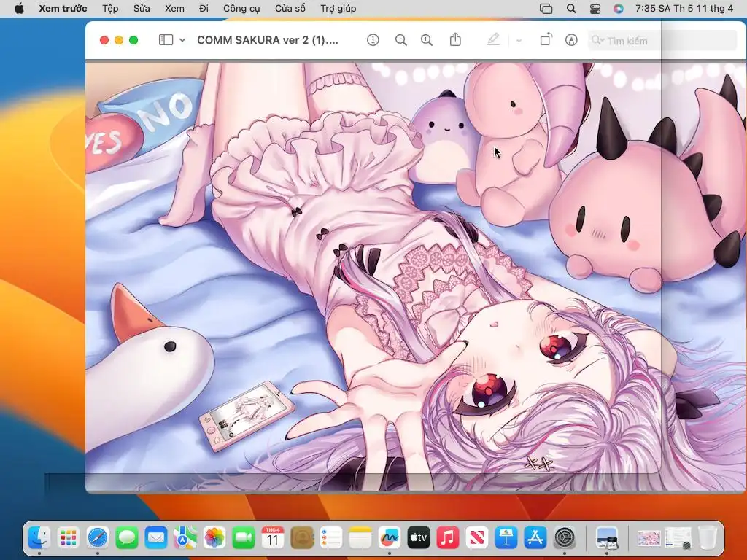This screenshot has width=747, height=560.
Task: Open Mail from the Dock
Action: 156,537
